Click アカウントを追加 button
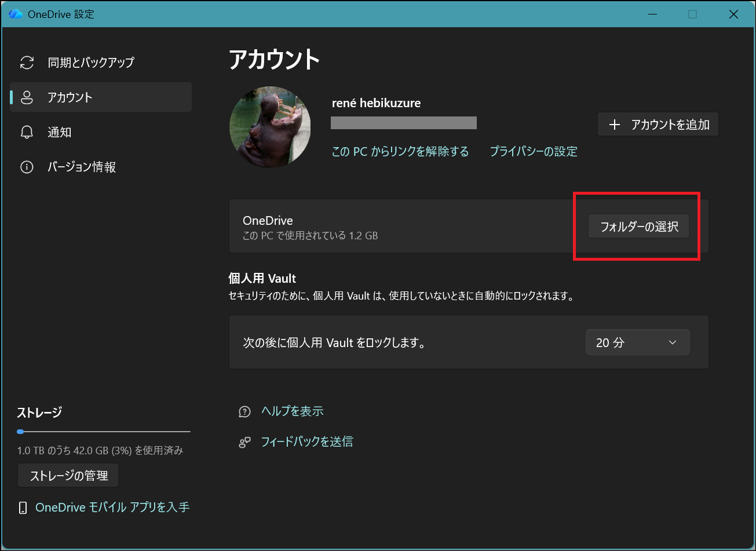 [658, 125]
